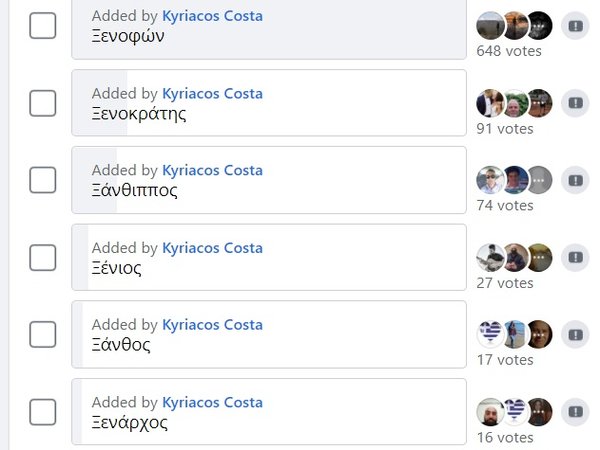Click report icon beside Ξένιος option

[x=575, y=257]
